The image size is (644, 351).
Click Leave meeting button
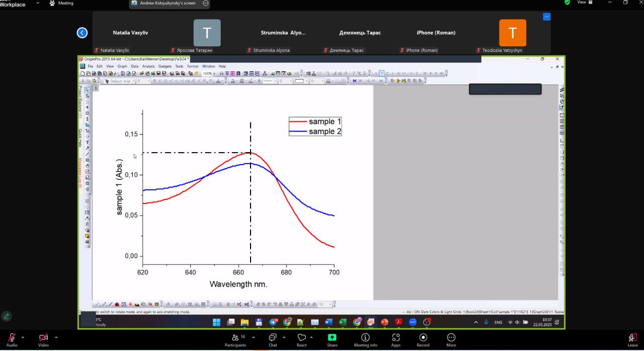tap(632, 340)
